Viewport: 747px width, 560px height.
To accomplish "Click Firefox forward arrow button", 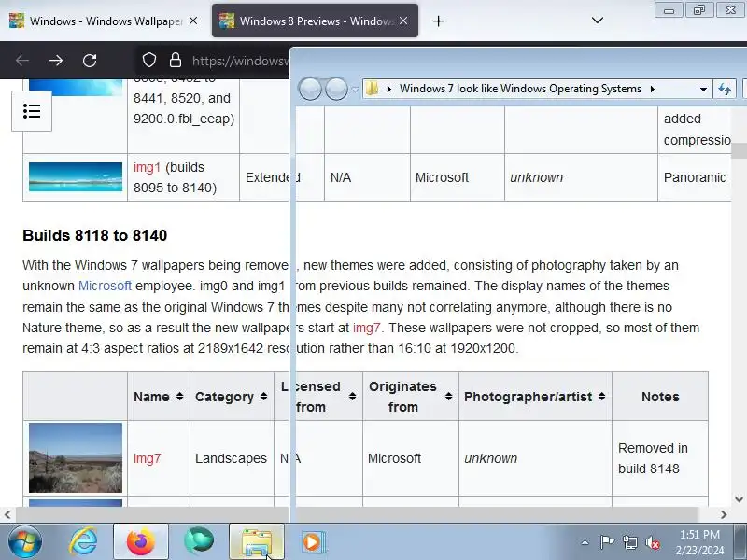I will tap(56, 61).
